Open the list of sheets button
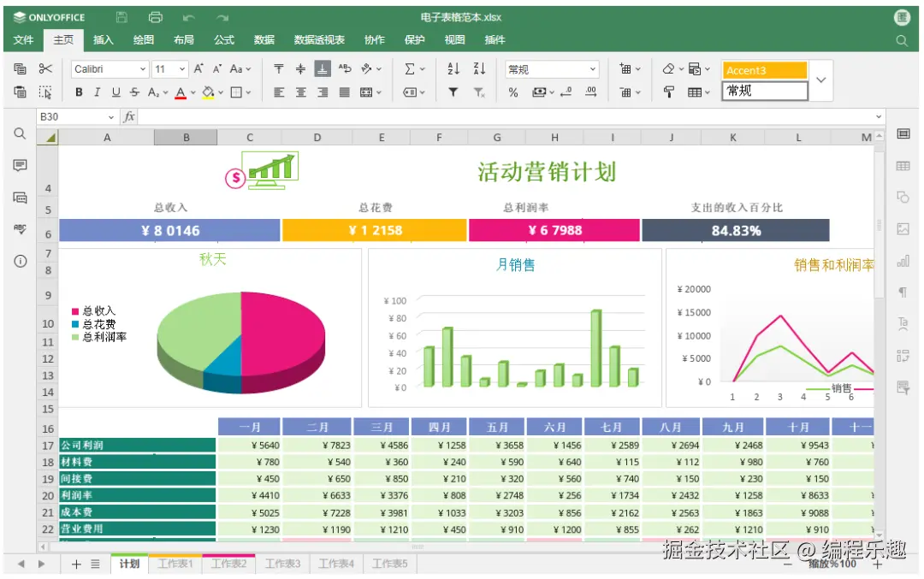Screen dimensions: 924x579 point(96,564)
